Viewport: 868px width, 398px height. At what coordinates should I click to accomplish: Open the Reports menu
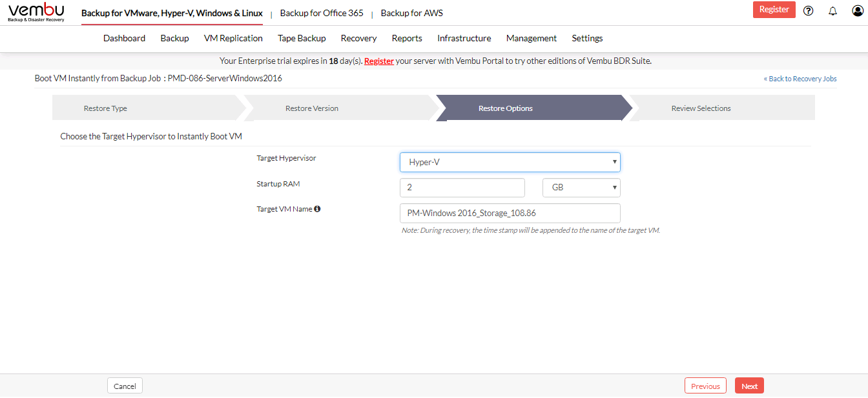click(x=407, y=38)
